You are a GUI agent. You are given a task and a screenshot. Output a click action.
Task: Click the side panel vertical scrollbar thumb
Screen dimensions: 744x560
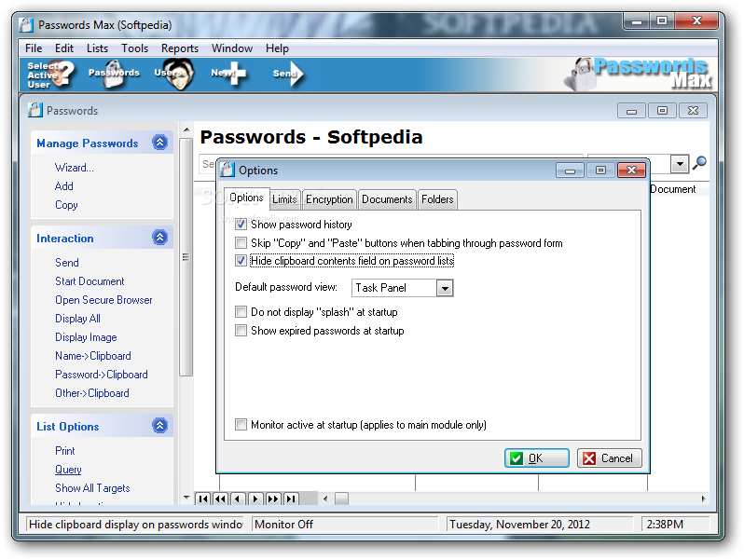point(186,257)
